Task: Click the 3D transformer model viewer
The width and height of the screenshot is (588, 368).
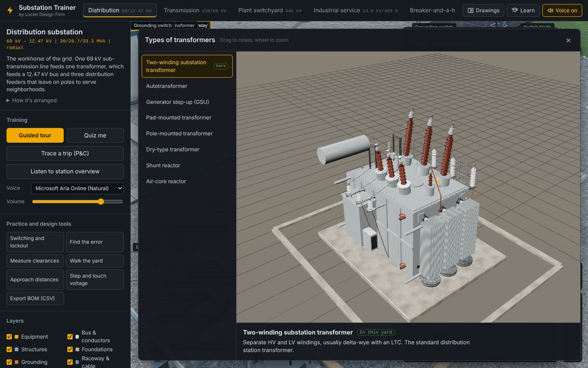Action: (408, 187)
